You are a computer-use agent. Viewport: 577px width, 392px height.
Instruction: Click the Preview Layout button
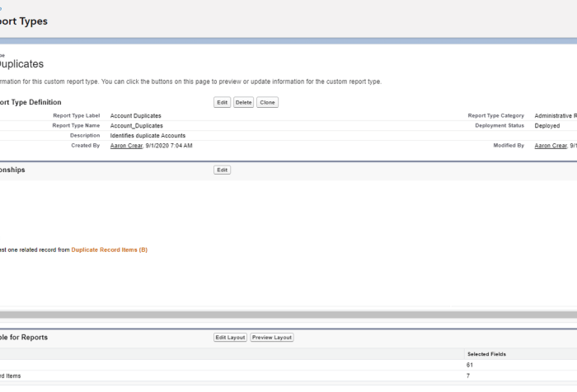click(271, 338)
